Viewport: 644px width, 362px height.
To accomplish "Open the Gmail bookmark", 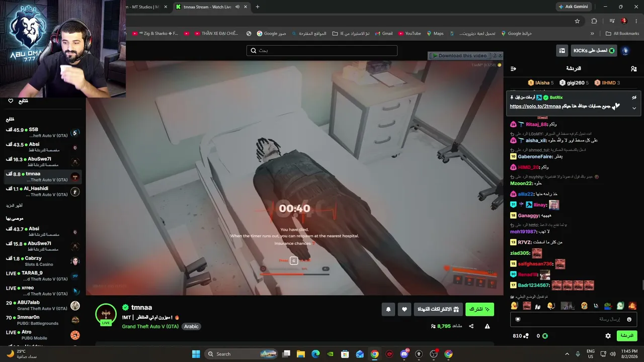I will tap(383, 34).
